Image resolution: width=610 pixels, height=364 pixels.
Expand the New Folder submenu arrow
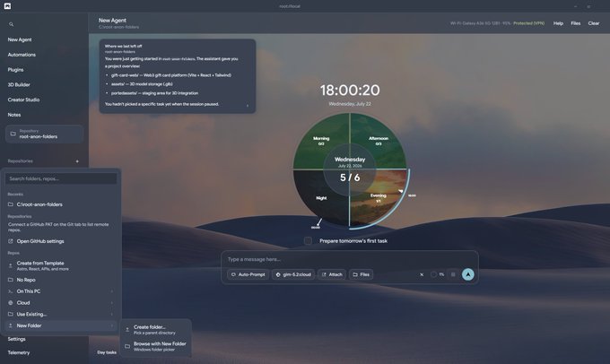coord(112,325)
